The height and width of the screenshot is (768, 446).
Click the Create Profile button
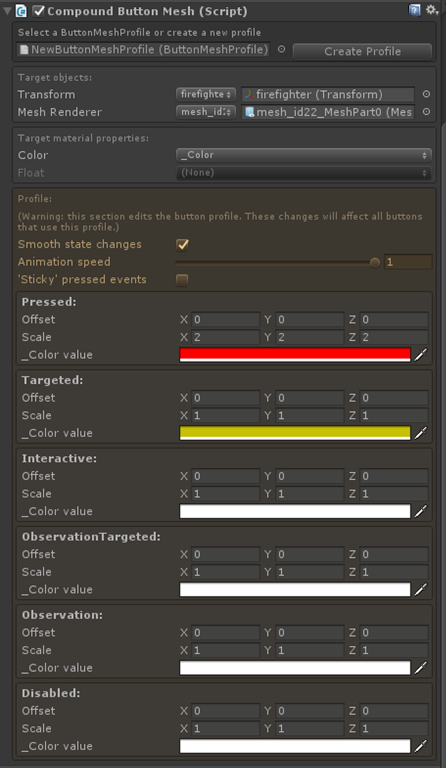coord(362,51)
